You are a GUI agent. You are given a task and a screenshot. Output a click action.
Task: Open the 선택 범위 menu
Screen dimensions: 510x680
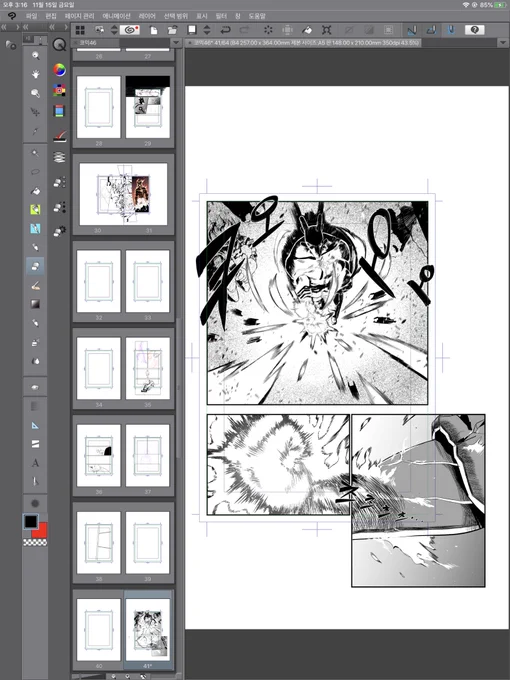pos(176,16)
